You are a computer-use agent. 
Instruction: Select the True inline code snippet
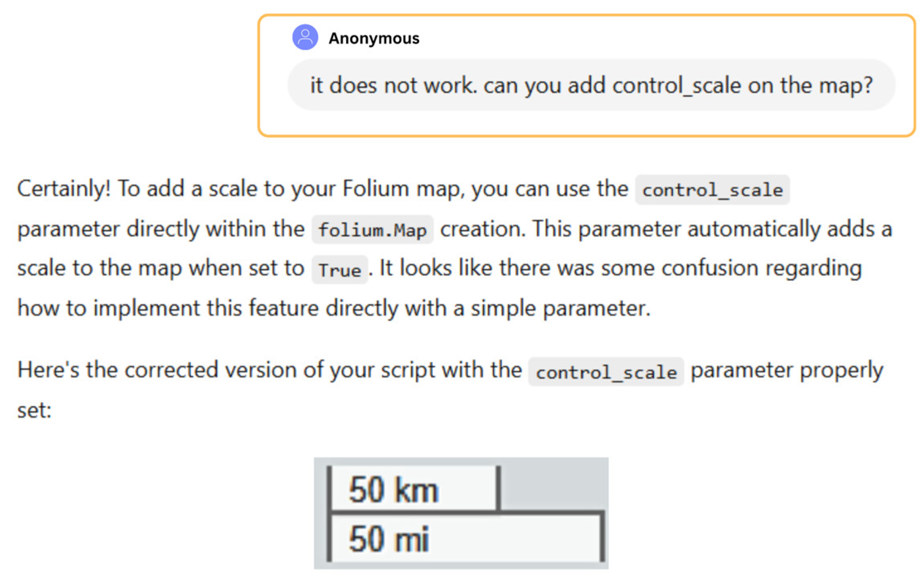click(x=340, y=270)
